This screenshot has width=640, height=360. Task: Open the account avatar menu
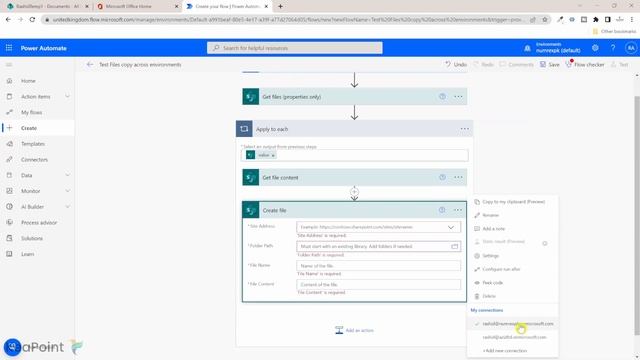pos(631,48)
